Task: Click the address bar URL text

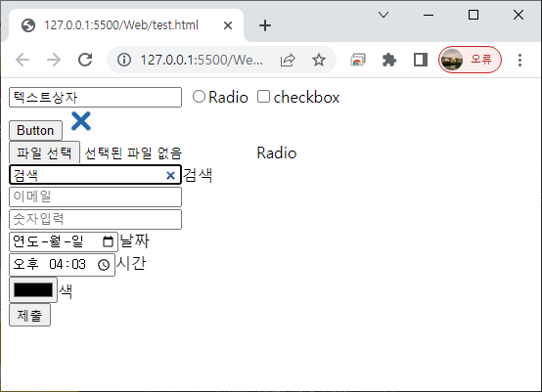Action: (x=202, y=60)
